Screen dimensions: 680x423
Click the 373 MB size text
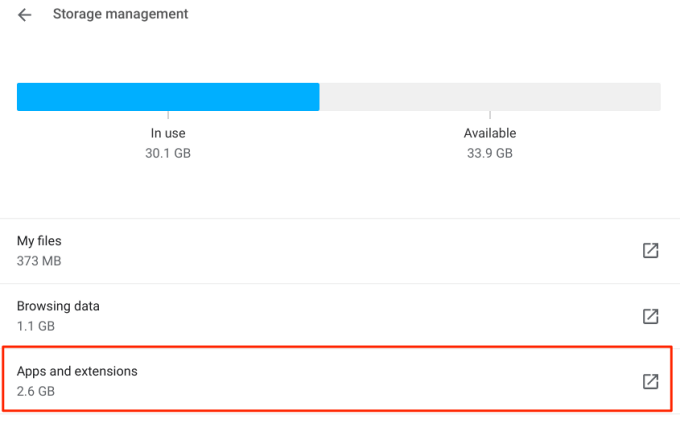point(39,261)
